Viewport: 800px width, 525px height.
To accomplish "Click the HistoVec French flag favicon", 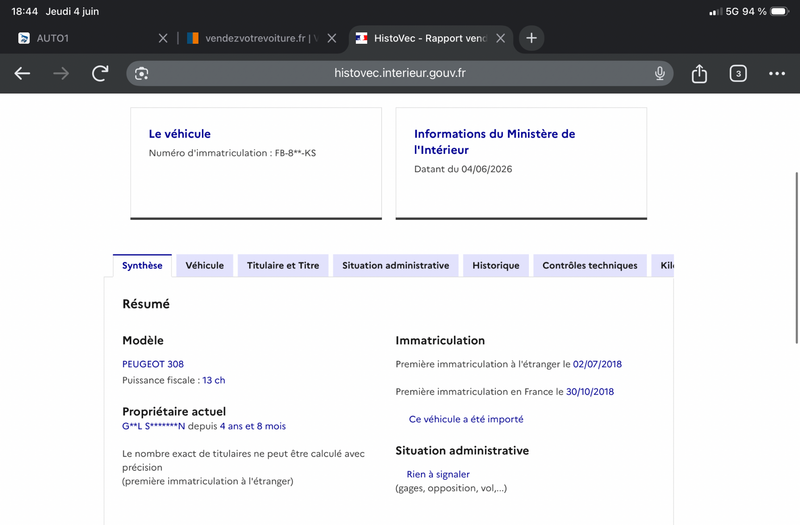I will pyautogui.click(x=361, y=38).
